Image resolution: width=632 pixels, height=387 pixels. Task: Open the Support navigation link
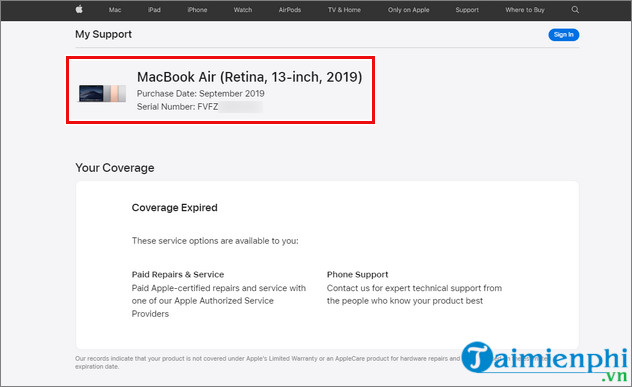coord(467,10)
